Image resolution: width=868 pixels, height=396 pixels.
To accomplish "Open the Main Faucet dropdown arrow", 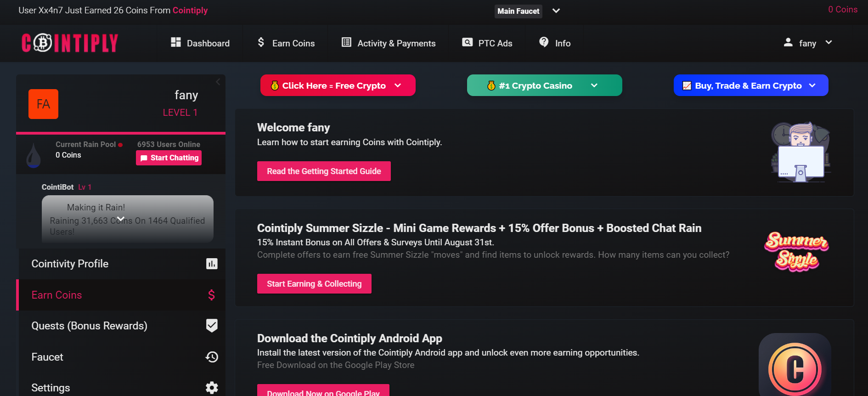I will pos(556,11).
